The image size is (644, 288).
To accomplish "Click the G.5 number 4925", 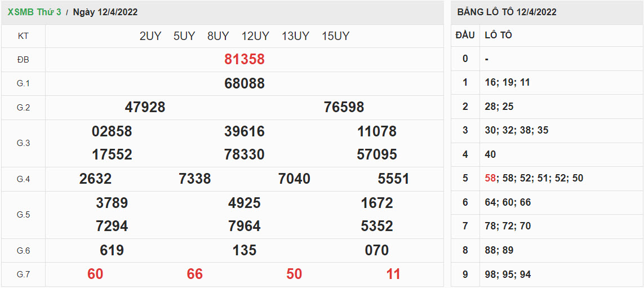I will [244, 203].
